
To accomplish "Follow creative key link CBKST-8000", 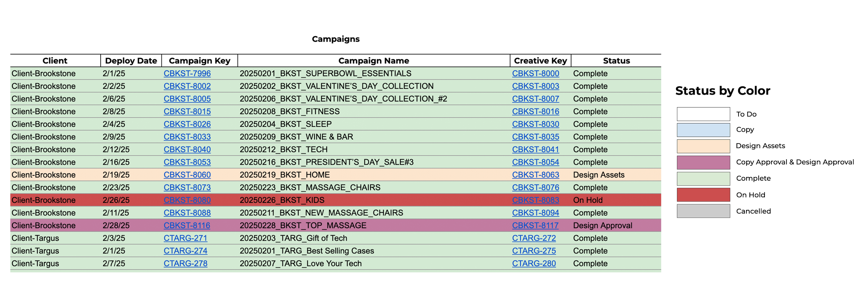I will tap(536, 74).
